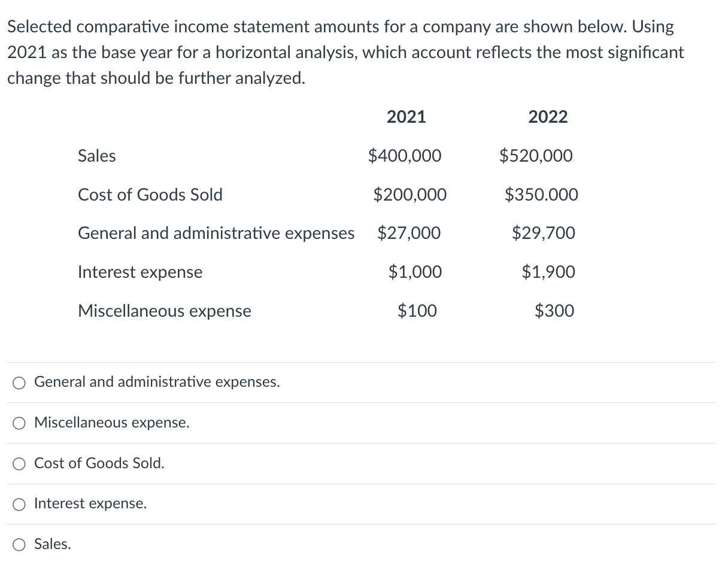Click the $350.000 cost of goods value
Viewport: 728px width, 570px height.
tap(541, 195)
